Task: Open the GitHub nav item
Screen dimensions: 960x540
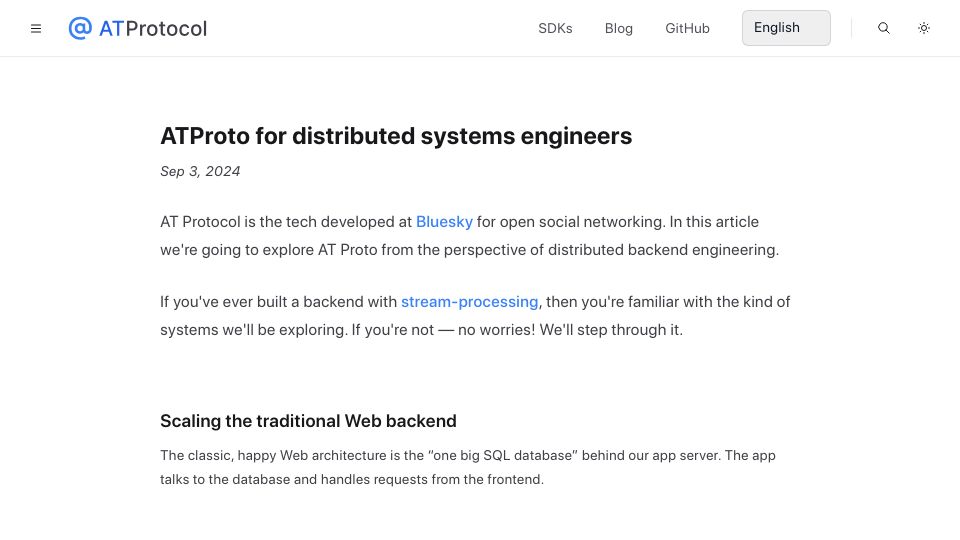Action: coord(687,28)
